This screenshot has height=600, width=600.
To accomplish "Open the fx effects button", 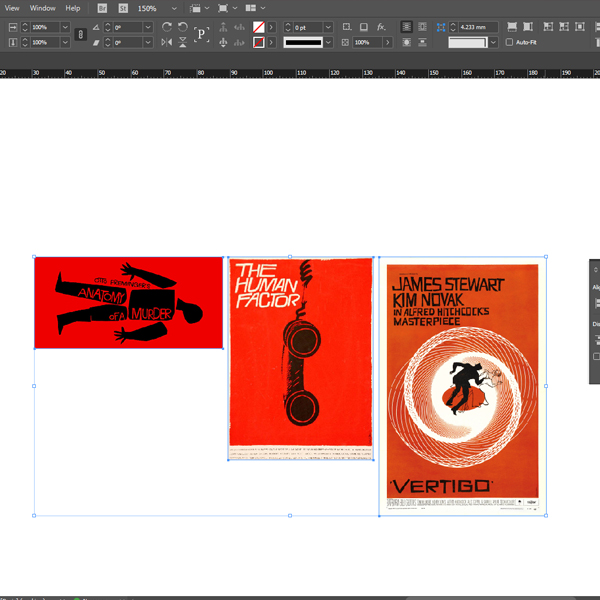I will point(381,27).
